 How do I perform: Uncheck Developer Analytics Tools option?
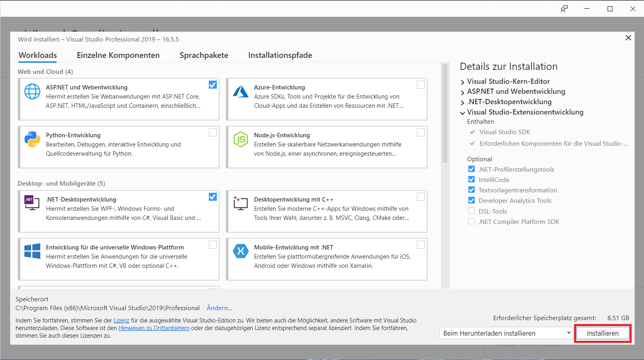(472, 200)
